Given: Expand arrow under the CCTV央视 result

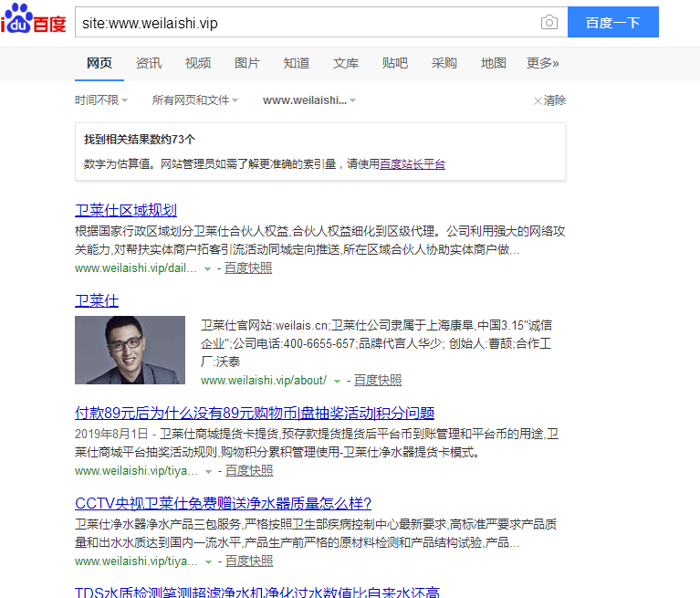Looking at the screenshot, I should point(208,562).
